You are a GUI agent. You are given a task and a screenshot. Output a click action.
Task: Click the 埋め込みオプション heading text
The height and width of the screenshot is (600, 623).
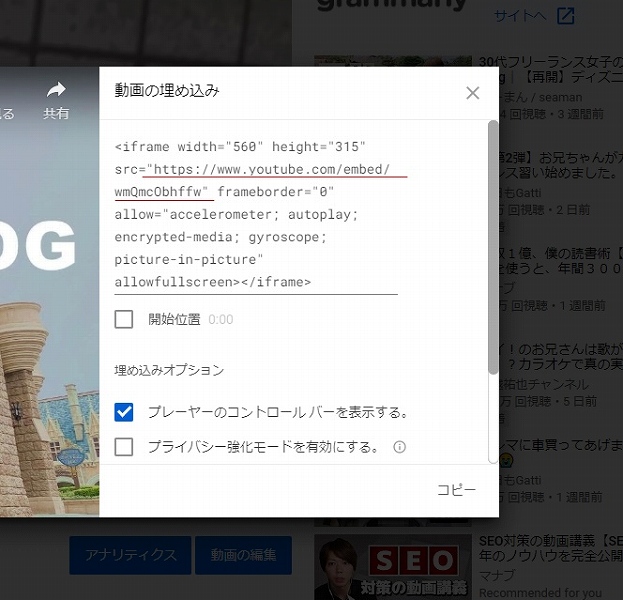point(169,370)
